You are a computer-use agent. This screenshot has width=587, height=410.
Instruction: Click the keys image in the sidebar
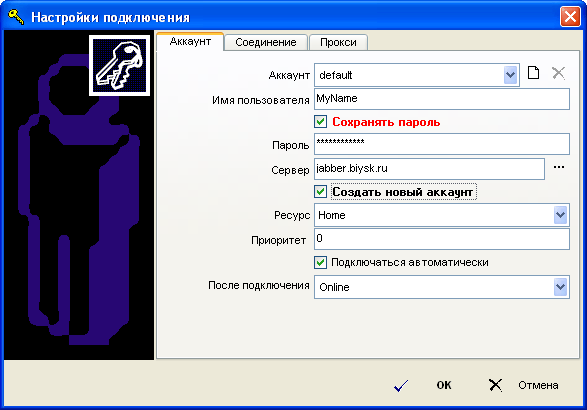pos(119,66)
